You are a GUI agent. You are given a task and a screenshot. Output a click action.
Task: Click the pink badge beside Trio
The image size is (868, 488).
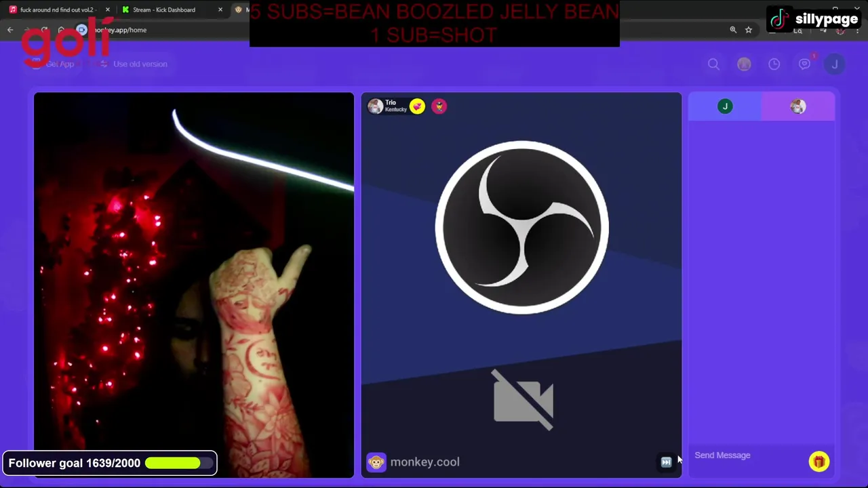[x=439, y=106]
